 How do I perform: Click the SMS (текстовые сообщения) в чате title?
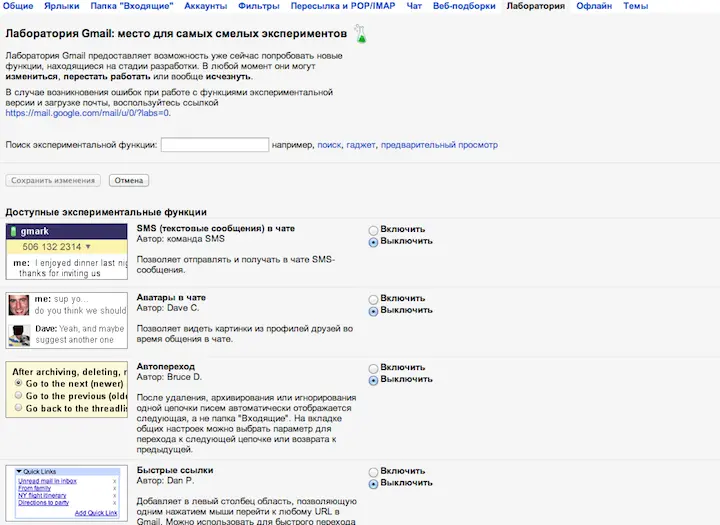(x=216, y=228)
